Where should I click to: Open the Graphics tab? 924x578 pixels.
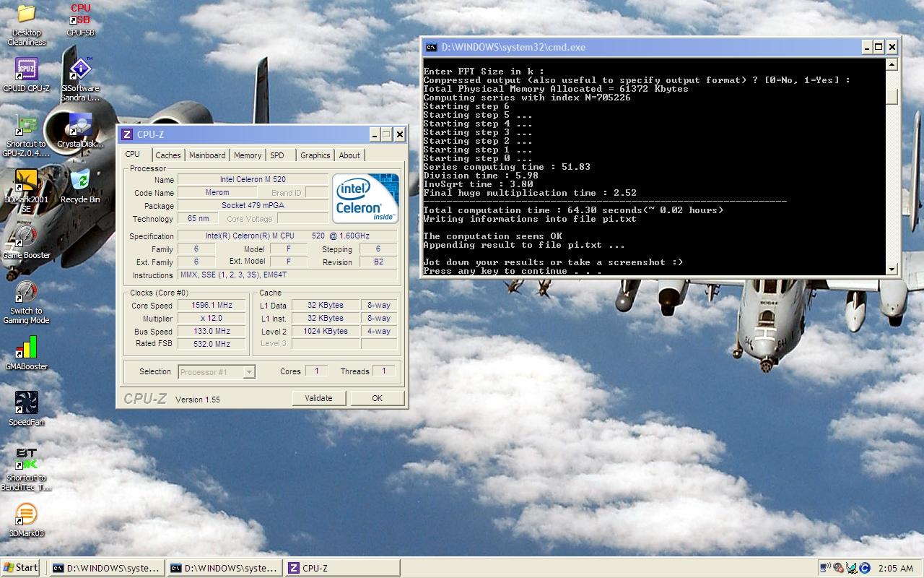tap(315, 155)
